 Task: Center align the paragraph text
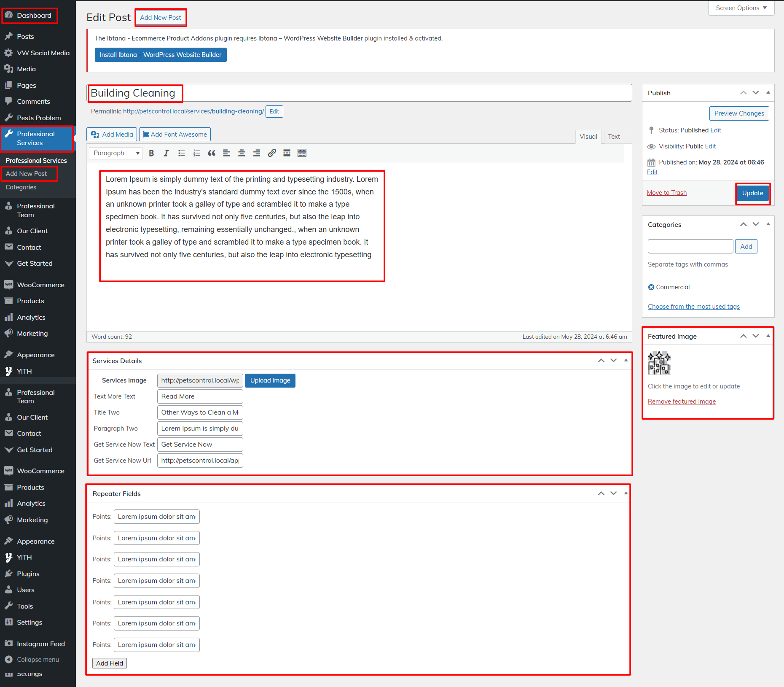(242, 153)
